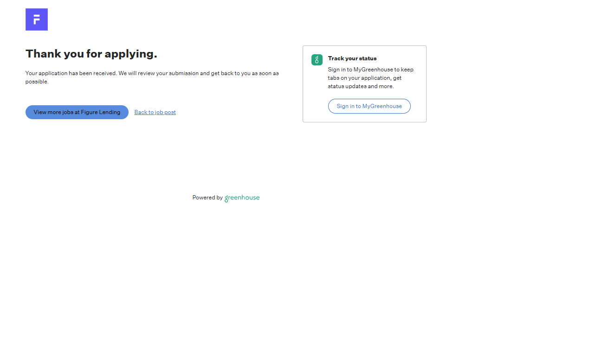Click the word 'MyGreenhouse' in the outlined button
The width and height of the screenshot is (602, 364).
point(382,106)
